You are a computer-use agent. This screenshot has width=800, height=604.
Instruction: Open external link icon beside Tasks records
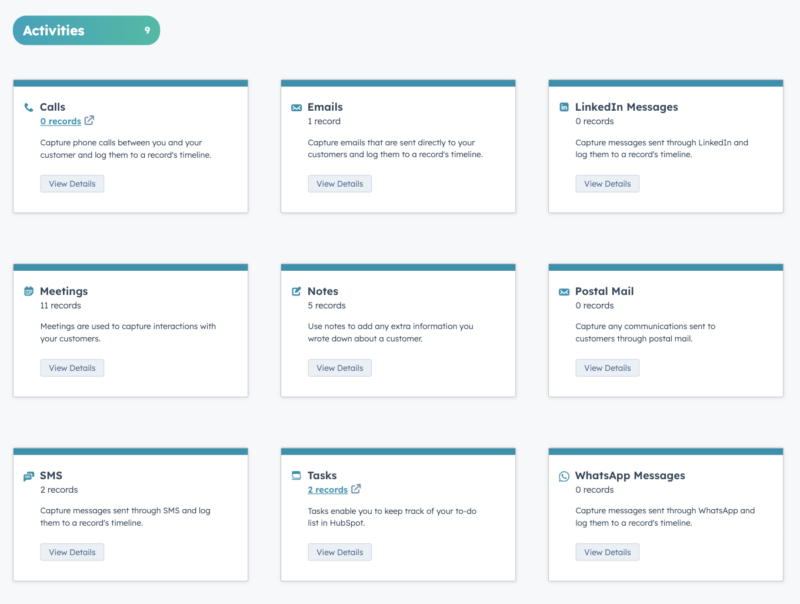[x=356, y=489]
